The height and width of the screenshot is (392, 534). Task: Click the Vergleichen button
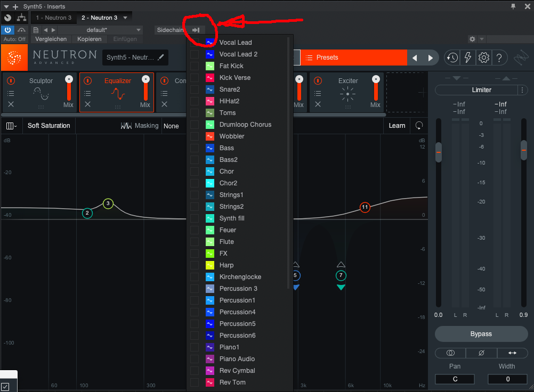tap(51, 39)
